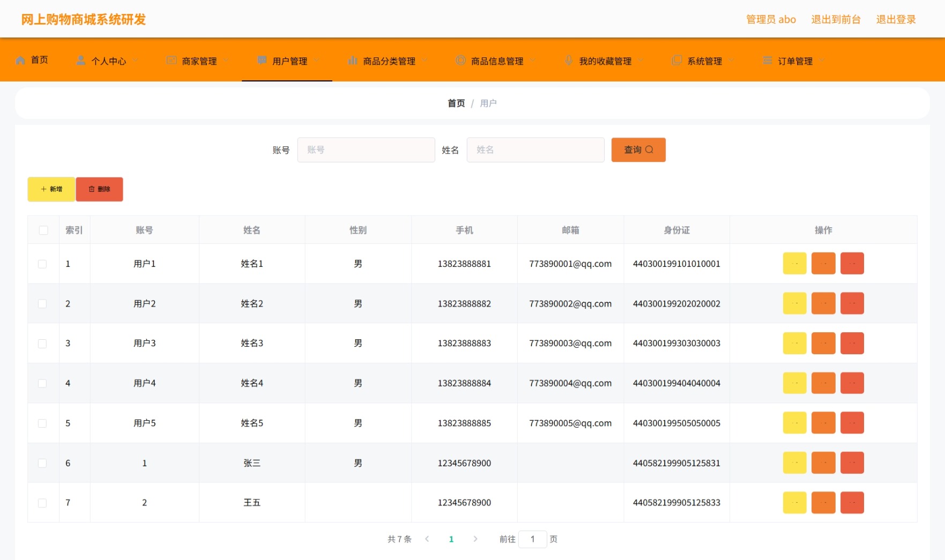Click the site title 网上购物商城系统研发

tap(84, 19)
